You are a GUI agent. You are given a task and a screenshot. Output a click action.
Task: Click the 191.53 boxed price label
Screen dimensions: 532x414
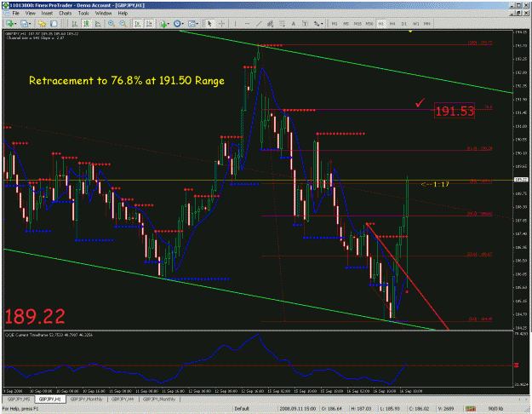455,111
